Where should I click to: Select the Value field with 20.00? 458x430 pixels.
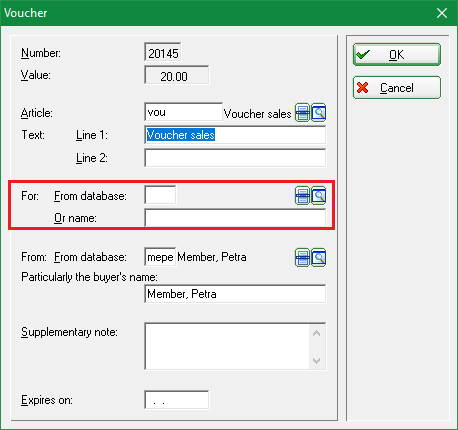[177, 75]
